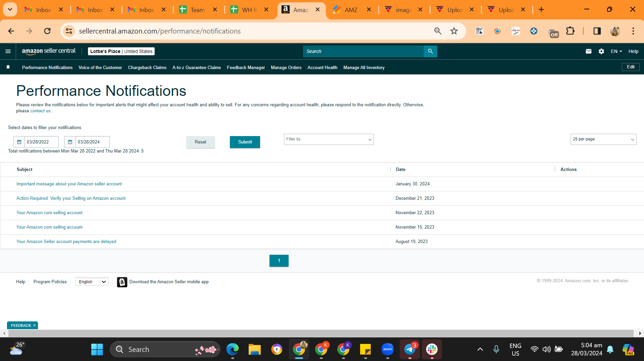Switch to the Team spreadsheet tab

coord(198,10)
